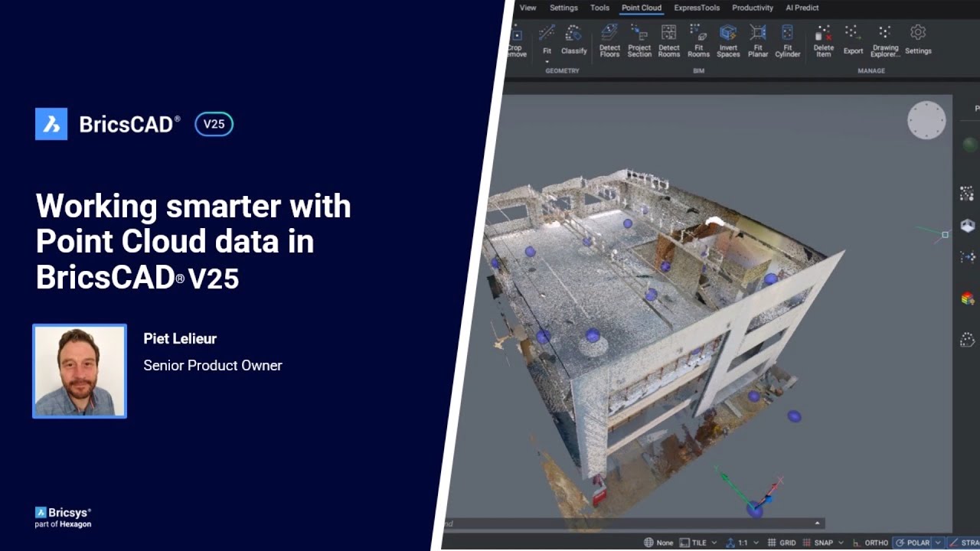
Task: Select the Invert Spaces tool
Action: [728, 41]
